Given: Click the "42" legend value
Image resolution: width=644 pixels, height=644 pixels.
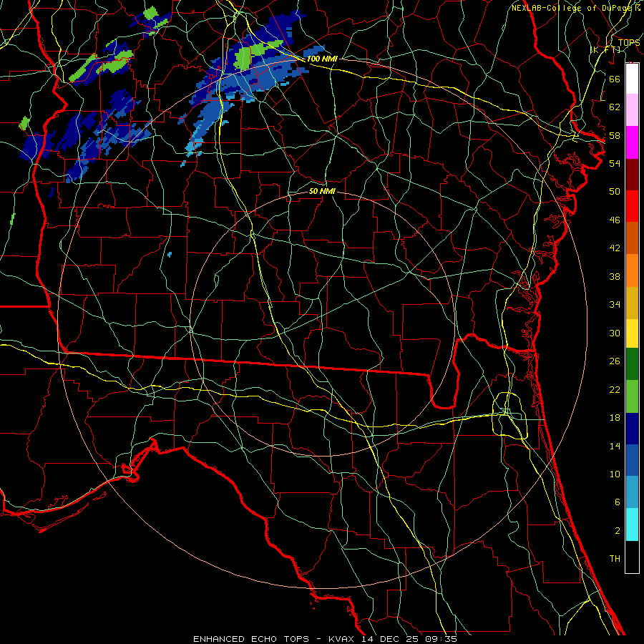Looking at the screenshot, I should pyautogui.click(x=615, y=248).
